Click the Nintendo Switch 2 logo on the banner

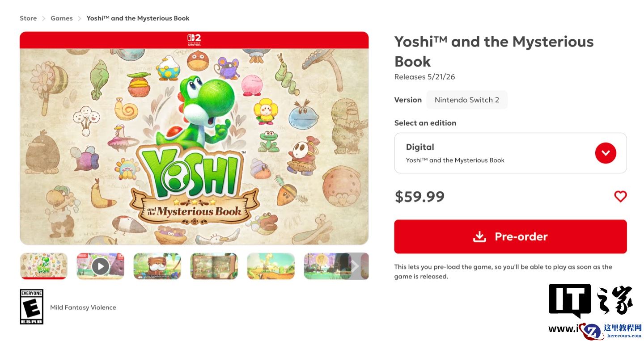(194, 39)
